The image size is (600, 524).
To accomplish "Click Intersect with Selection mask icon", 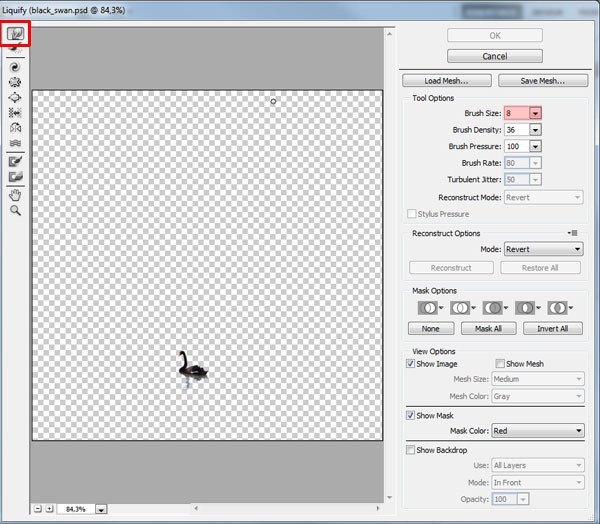I will [527, 308].
